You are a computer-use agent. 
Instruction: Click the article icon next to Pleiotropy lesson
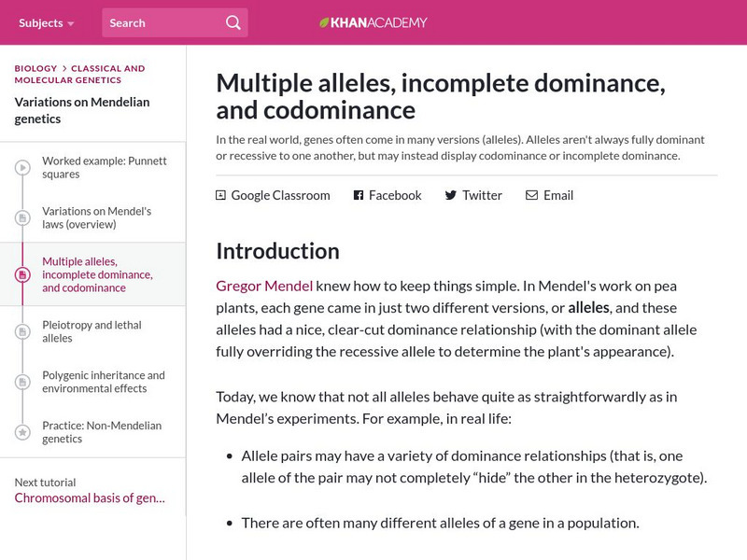[x=21, y=331]
